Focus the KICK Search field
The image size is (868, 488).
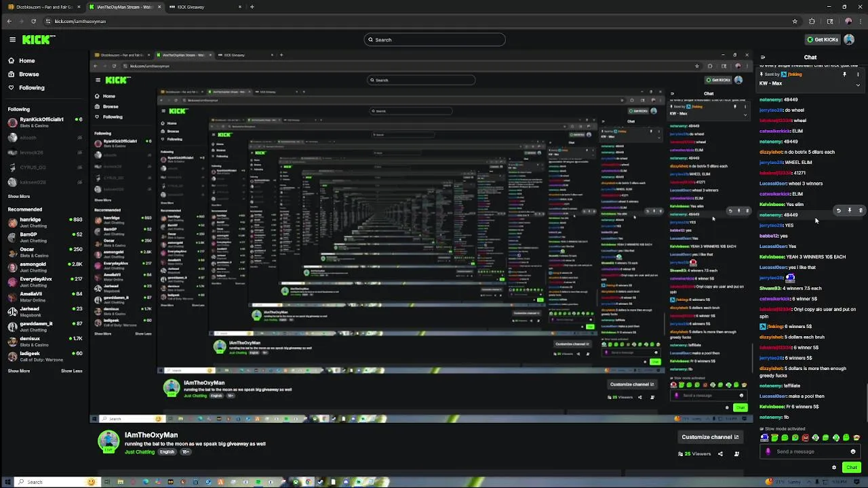[x=434, y=39]
